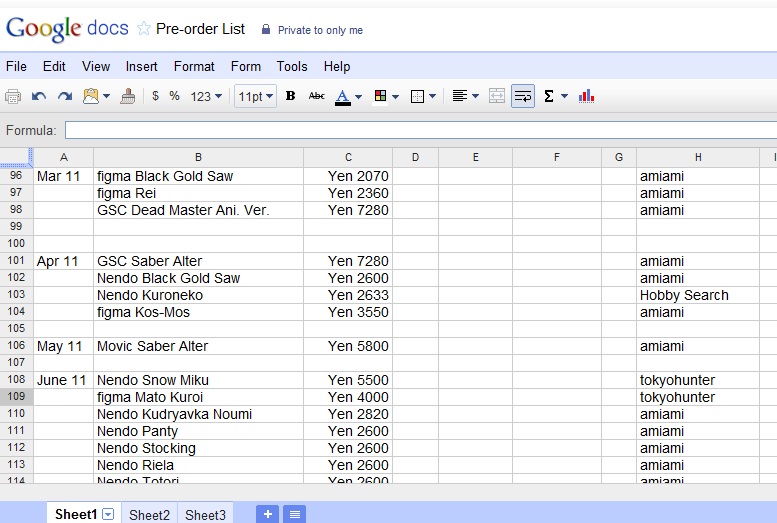Select column A header
777x523 pixels.
(63, 157)
